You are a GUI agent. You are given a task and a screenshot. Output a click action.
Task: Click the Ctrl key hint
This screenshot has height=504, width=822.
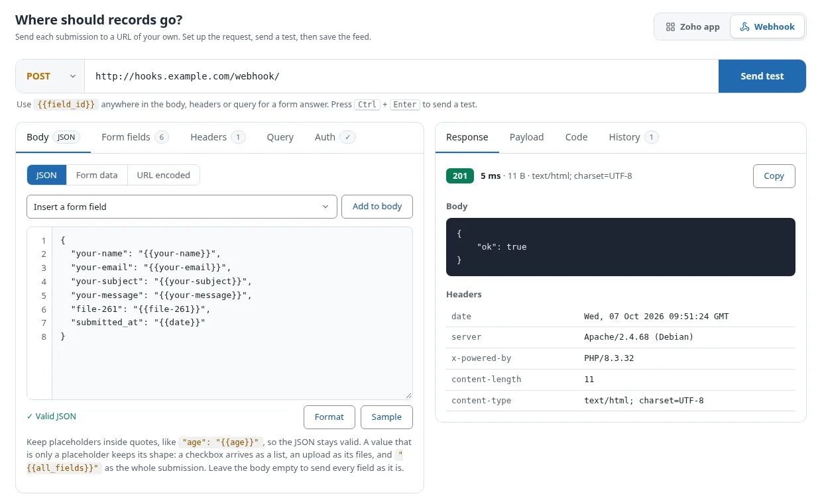pos(367,105)
